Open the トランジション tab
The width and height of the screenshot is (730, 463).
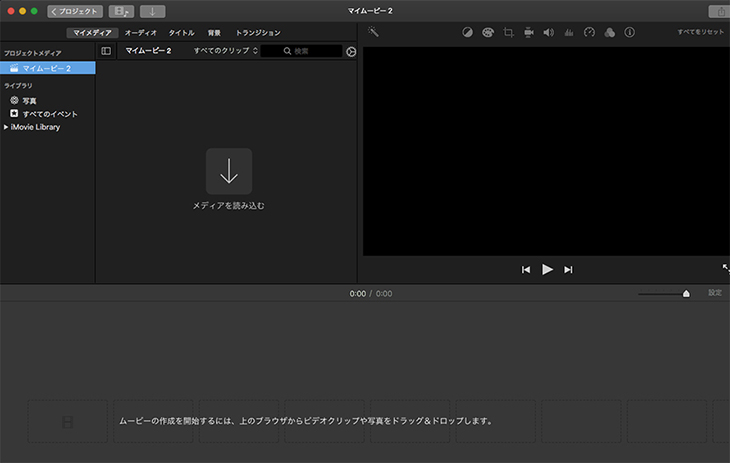pos(258,33)
